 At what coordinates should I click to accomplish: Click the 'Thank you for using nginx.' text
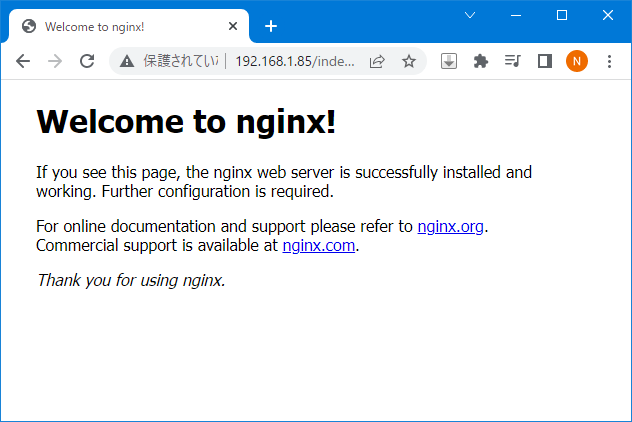131,281
